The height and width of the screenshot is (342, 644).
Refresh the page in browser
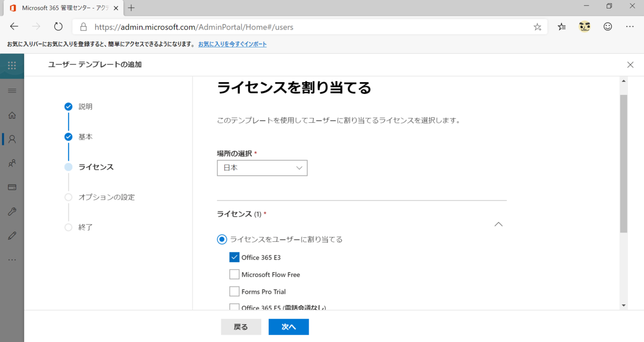pyautogui.click(x=58, y=27)
